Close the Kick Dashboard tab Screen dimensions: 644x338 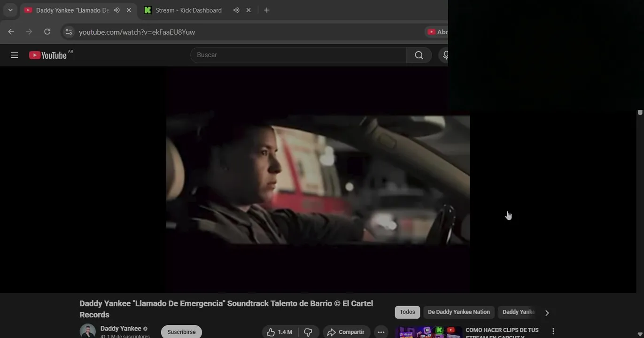click(x=248, y=10)
